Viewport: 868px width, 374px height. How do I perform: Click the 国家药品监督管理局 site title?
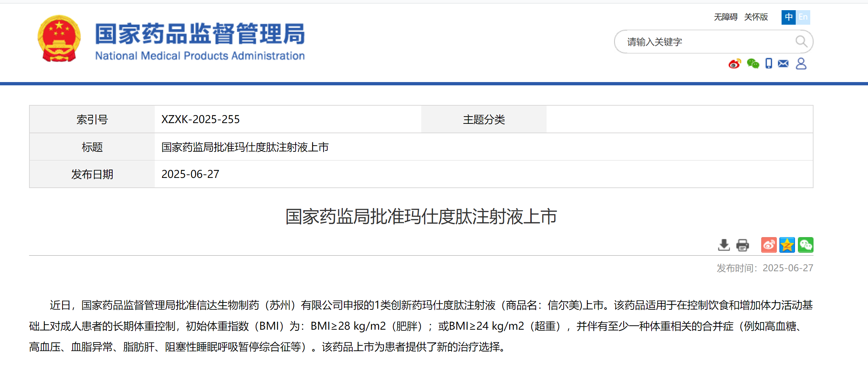[200, 34]
